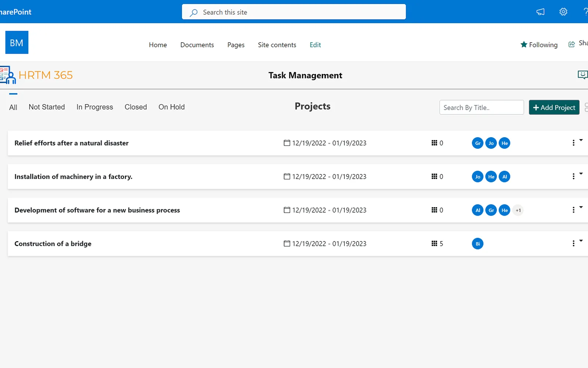Click the megaphone announcements icon in header
Viewport: 588px width, 368px height.
tap(540, 12)
